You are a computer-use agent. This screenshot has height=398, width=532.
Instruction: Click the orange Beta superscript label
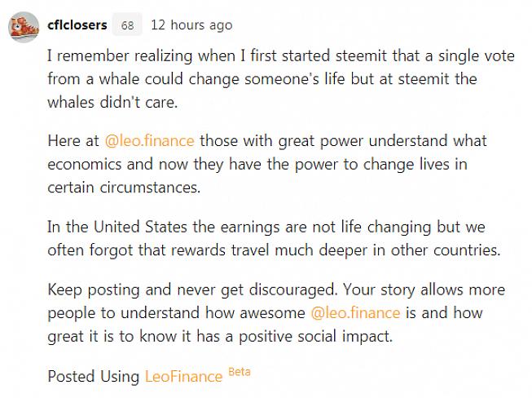tap(240, 373)
